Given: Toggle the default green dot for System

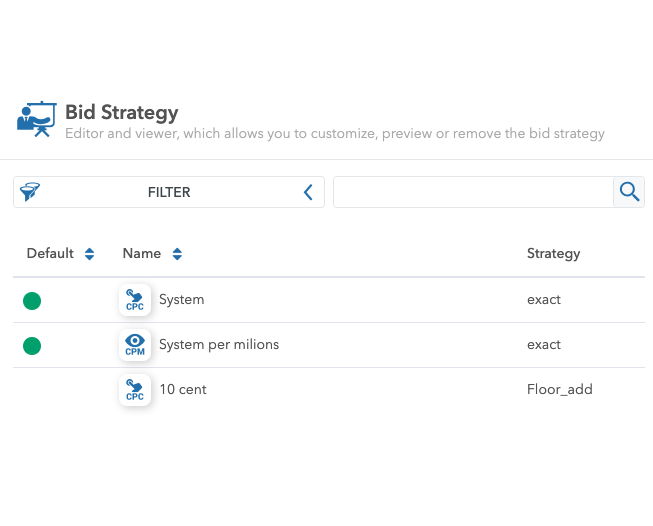Looking at the screenshot, I should (x=32, y=301).
